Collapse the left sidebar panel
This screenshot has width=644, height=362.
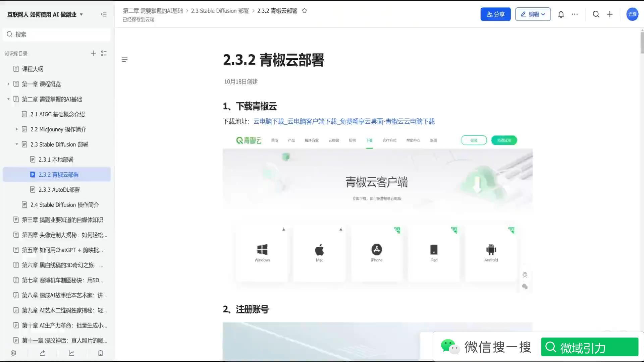coord(104,14)
